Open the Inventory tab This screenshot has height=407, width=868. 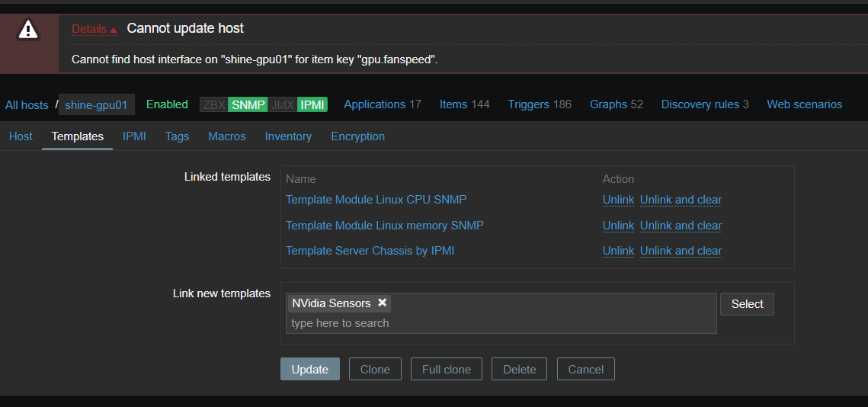[288, 136]
